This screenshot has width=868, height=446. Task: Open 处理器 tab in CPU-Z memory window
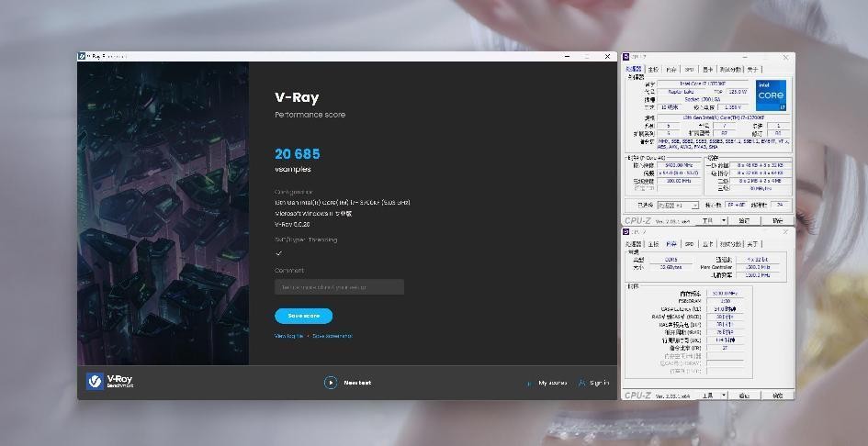[x=634, y=244]
